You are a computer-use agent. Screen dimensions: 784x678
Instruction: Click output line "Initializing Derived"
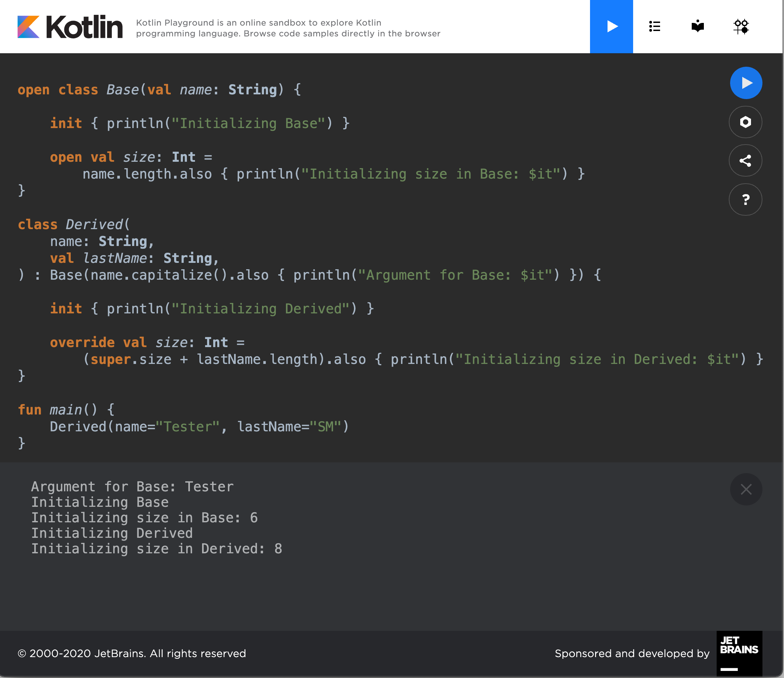(112, 533)
